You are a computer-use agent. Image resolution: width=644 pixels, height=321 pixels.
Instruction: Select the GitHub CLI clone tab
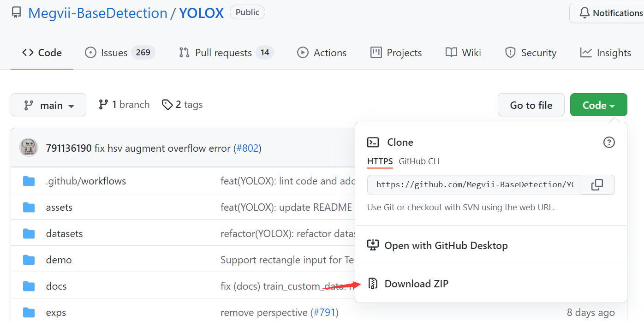pos(419,161)
